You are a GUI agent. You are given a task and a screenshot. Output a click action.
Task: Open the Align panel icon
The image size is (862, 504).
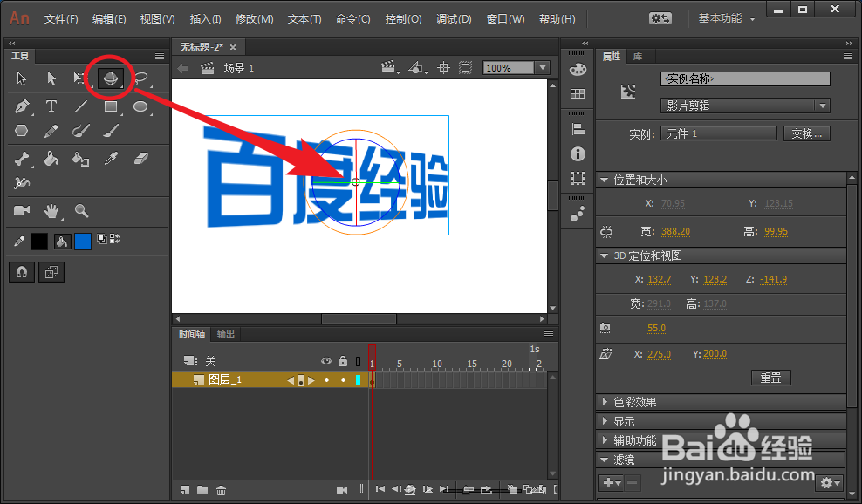tap(578, 129)
